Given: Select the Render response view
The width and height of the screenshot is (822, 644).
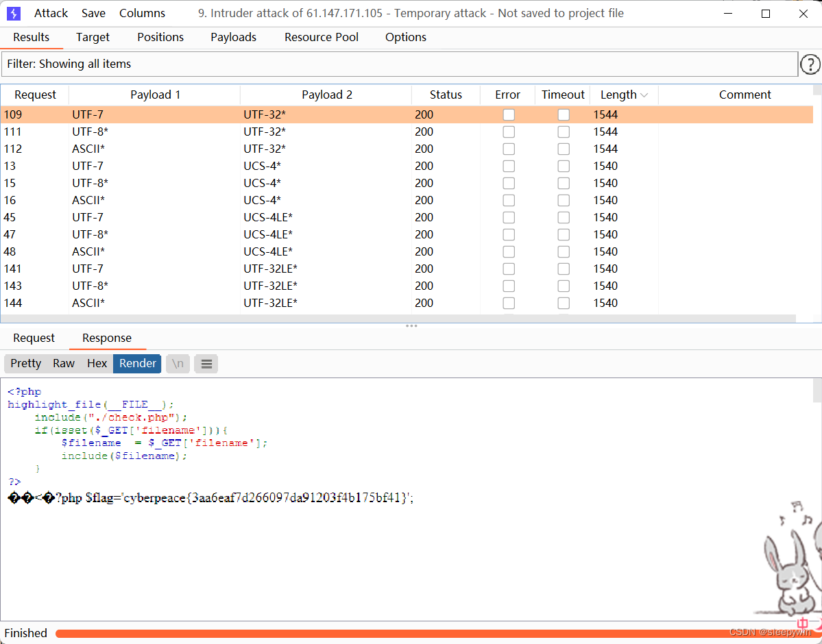Looking at the screenshot, I should pos(136,363).
